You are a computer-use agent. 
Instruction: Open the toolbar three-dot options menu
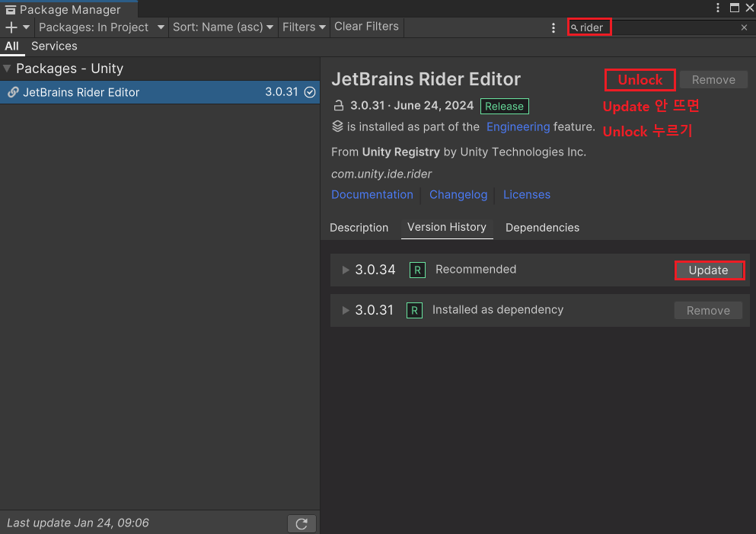(x=553, y=28)
